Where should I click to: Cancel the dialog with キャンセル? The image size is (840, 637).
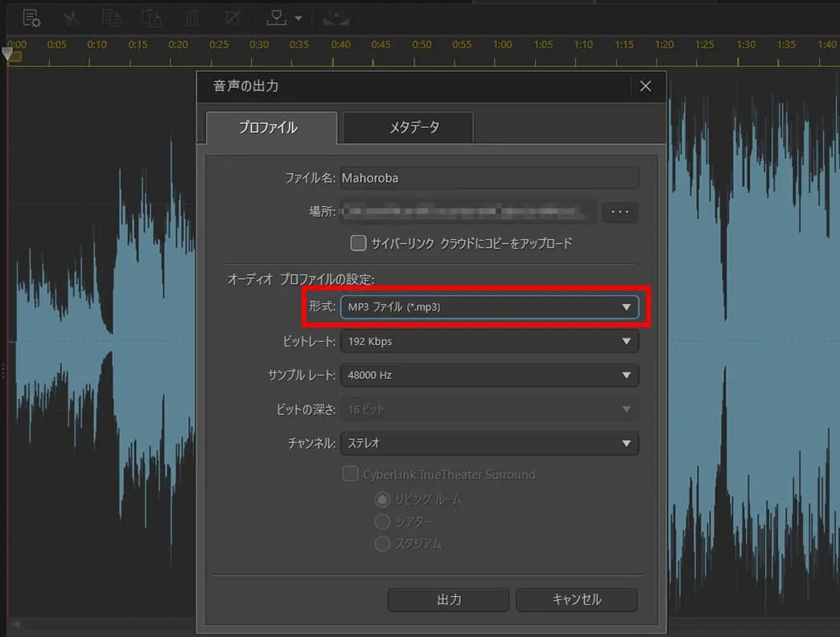coord(577,599)
